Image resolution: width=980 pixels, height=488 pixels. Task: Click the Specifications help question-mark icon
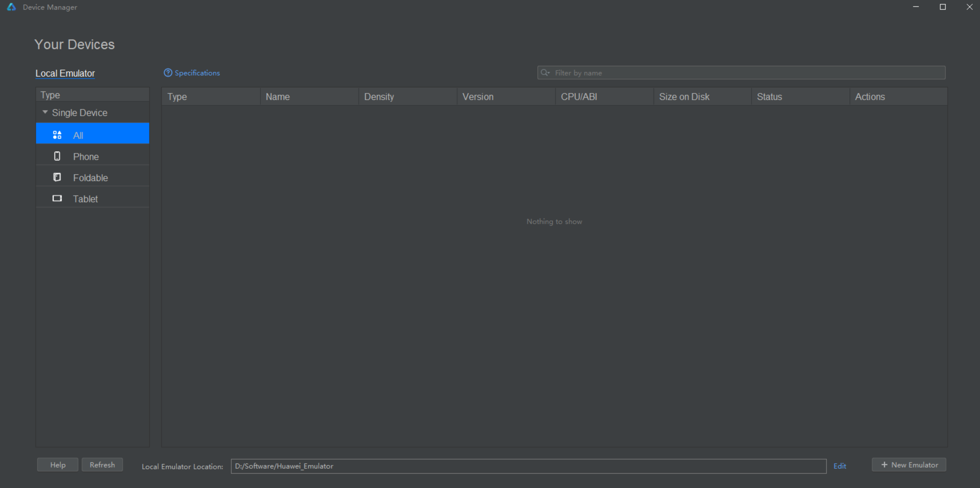tap(168, 73)
